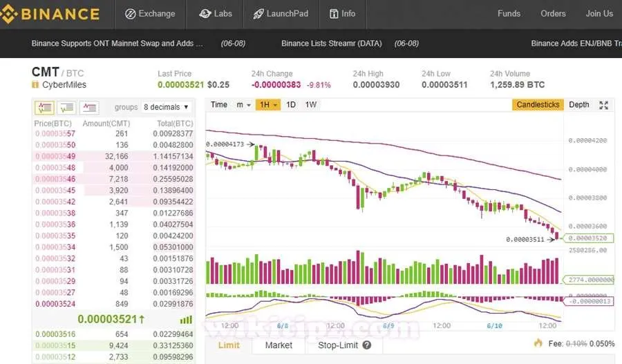Click the LaunchPad rocket icon
This screenshot has height=364, width=622.
click(x=258, y=15)
